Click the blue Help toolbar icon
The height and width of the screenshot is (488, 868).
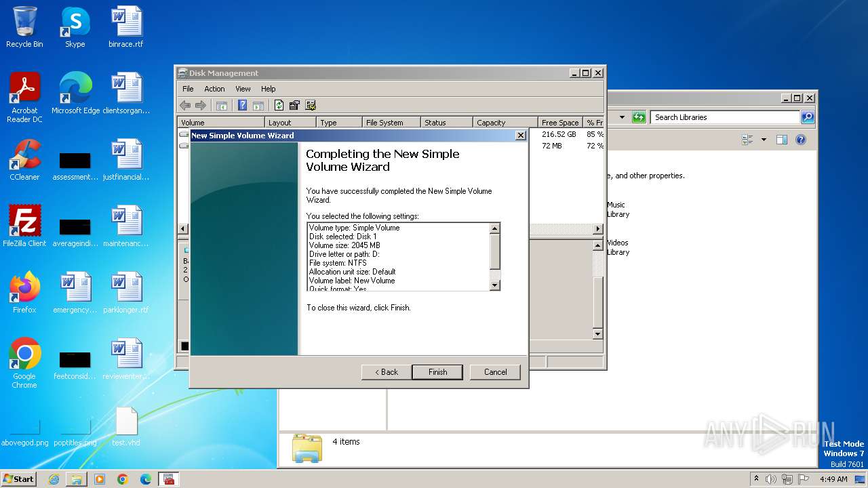tap(242, 105)
